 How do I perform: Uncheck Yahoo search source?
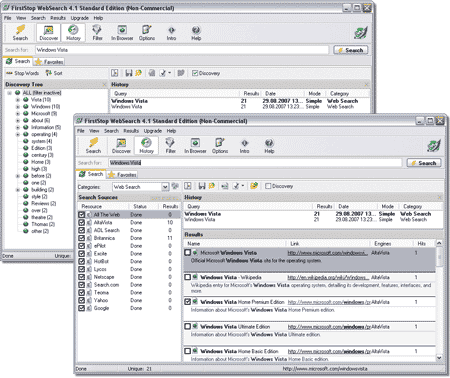[x=81, y=300]
